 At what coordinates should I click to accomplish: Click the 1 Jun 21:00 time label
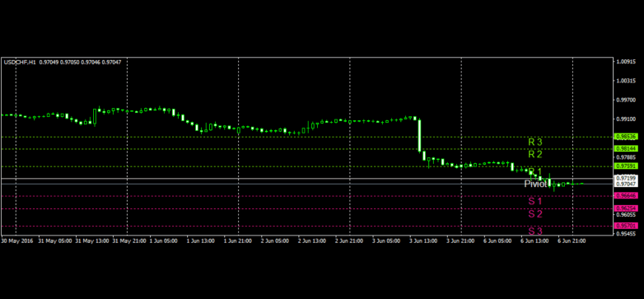(238, 241)
